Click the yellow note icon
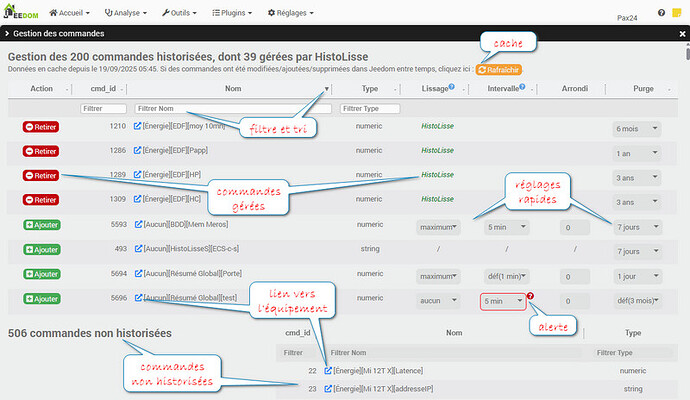The height and width of the screenshot is (400, 690). pyautogui.click(x=677, y=13)
